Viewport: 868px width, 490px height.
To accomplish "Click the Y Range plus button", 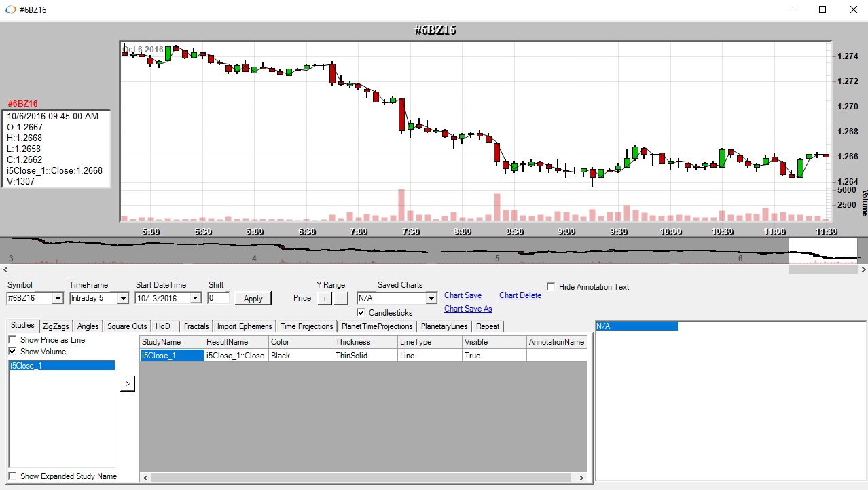I will click(x=325, y=299).
